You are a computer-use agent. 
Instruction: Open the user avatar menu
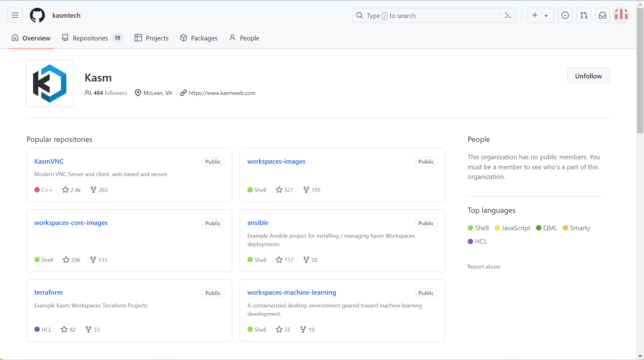pyautogui.click(x=621, y=15)
